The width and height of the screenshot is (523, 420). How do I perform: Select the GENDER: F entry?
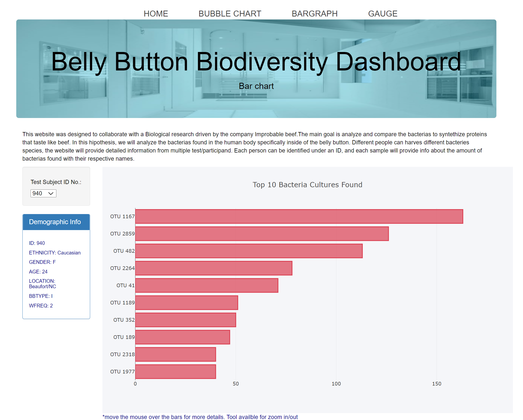42,262
